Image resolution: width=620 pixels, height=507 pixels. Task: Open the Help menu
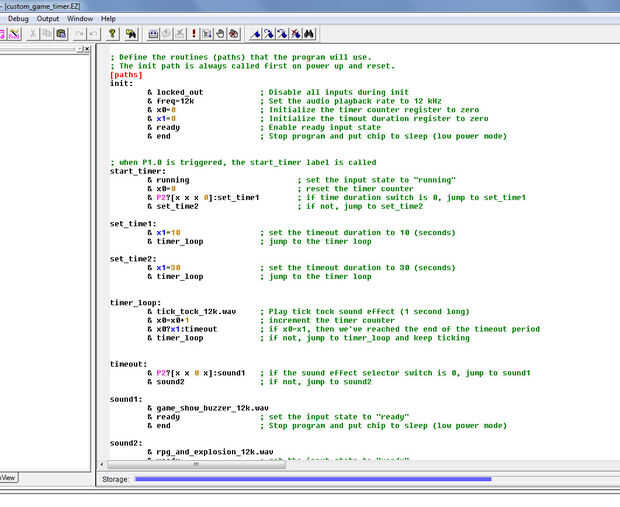[108, 19]
